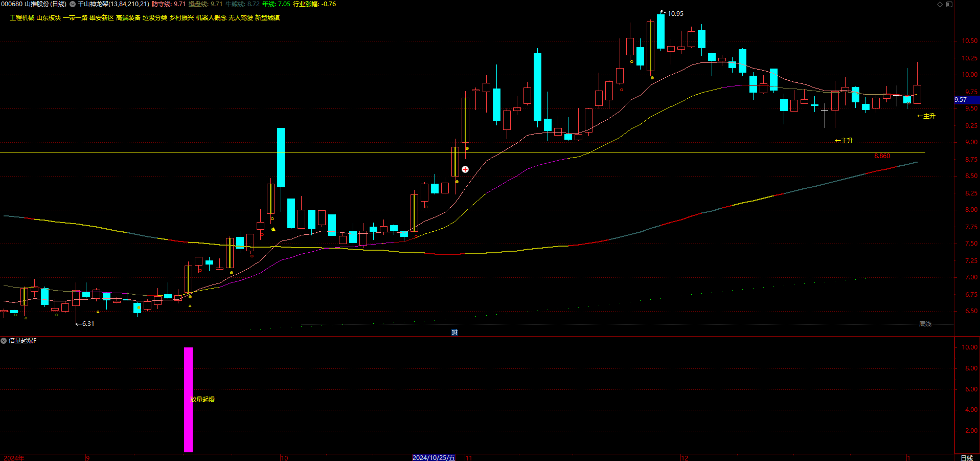The height and width of the screenshot is (461, 980).
Task: Open the 乡村振兴 concept tag
Action: 181,18
